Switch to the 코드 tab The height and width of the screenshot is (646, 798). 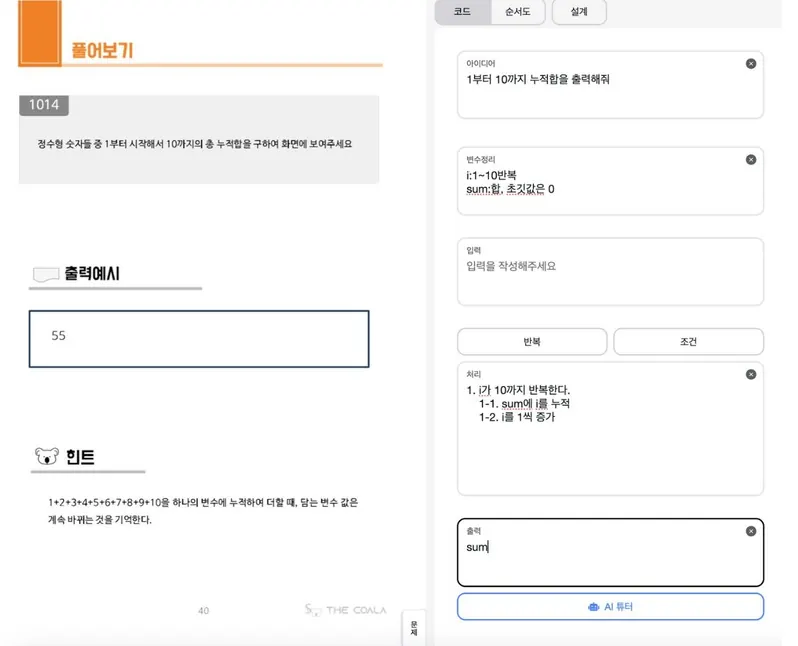point(462,12)
